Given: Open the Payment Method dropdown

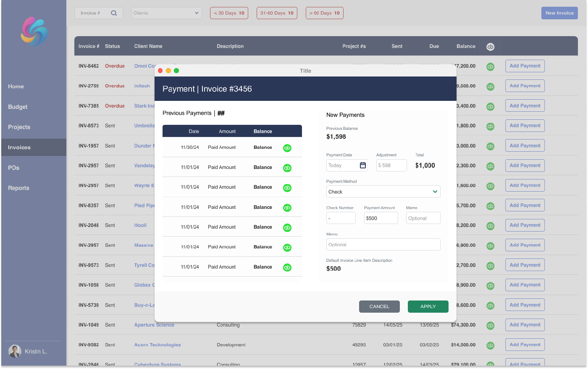Looking at the screenshot, I should (x=383, y=192).
